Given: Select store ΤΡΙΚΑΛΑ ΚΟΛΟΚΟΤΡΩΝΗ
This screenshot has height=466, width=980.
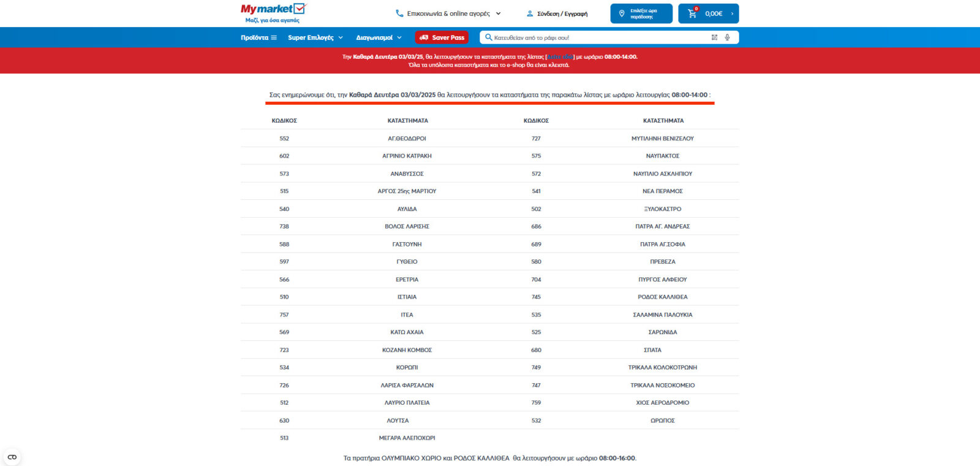Looking at the screenshot, I should (663, 367).
